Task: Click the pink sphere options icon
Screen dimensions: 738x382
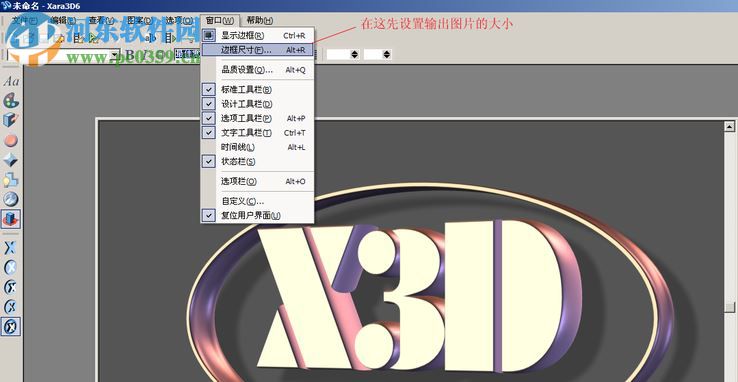Action: click(x=11, y=140)
